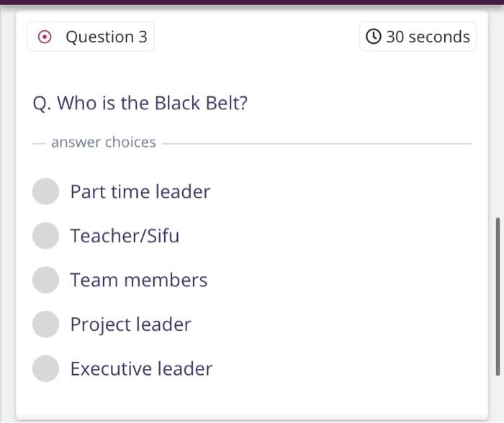Click the dark purple bar at top
This screenshot has height=423, width=504.
252,2
